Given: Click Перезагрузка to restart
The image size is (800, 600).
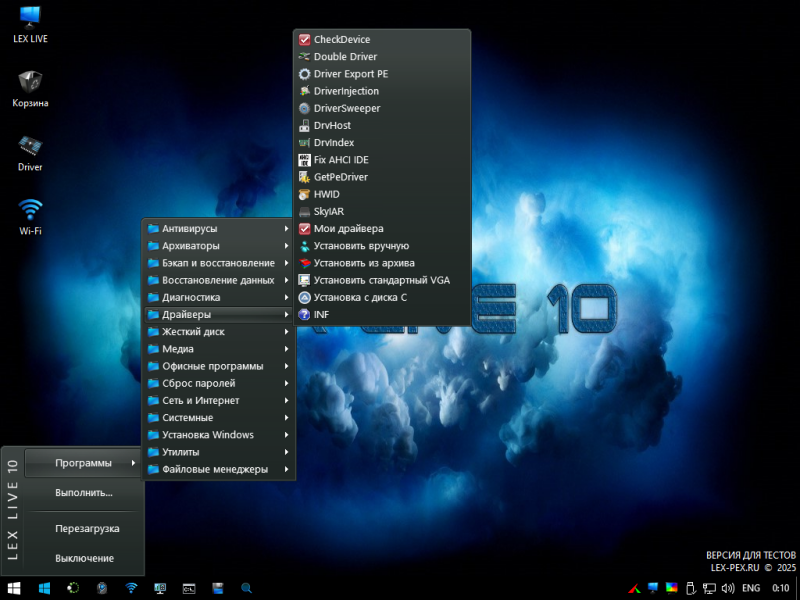Looking at the screenshot, I should pos(87,528).
